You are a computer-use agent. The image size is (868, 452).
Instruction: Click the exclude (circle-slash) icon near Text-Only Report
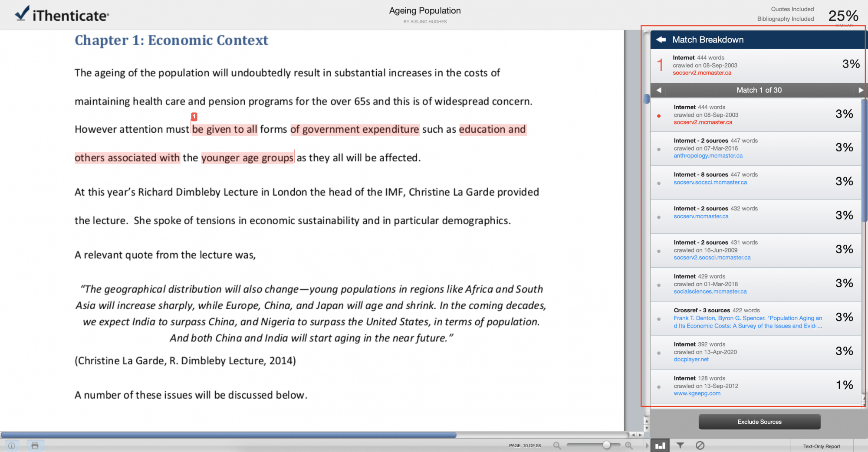(x=700, y=445)
